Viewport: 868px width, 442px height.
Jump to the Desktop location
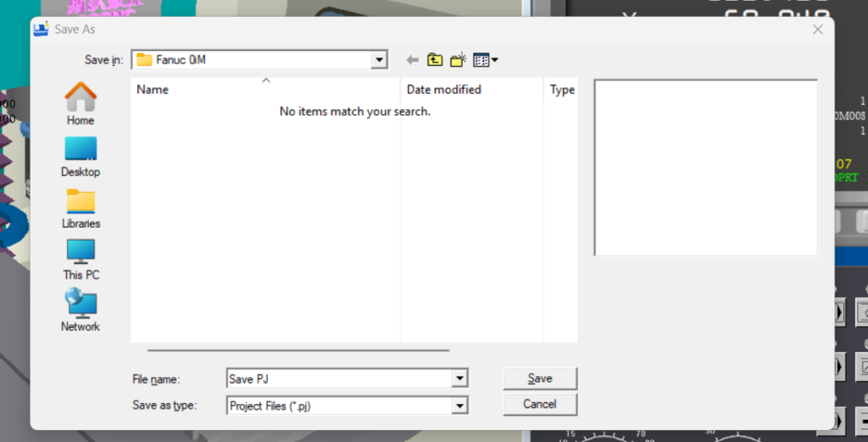click(81, 157)
